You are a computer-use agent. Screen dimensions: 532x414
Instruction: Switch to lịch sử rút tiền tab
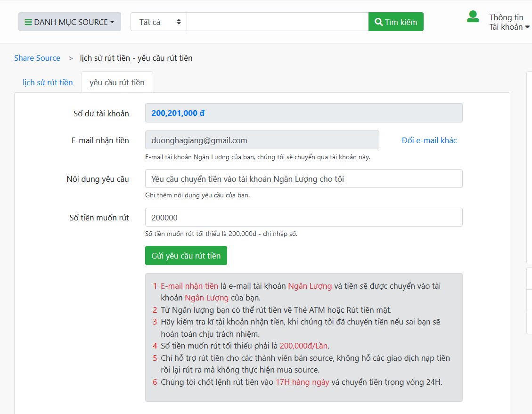click(48, 82)
